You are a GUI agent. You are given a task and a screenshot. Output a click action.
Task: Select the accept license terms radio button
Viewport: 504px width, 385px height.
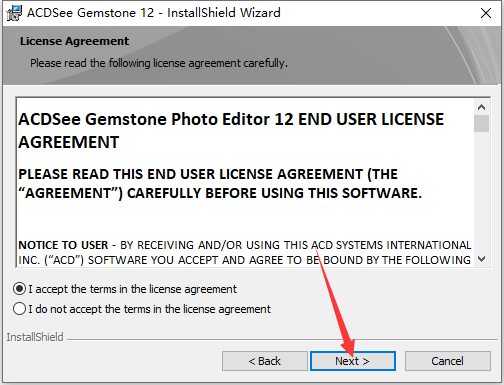[x=19, y=289]
